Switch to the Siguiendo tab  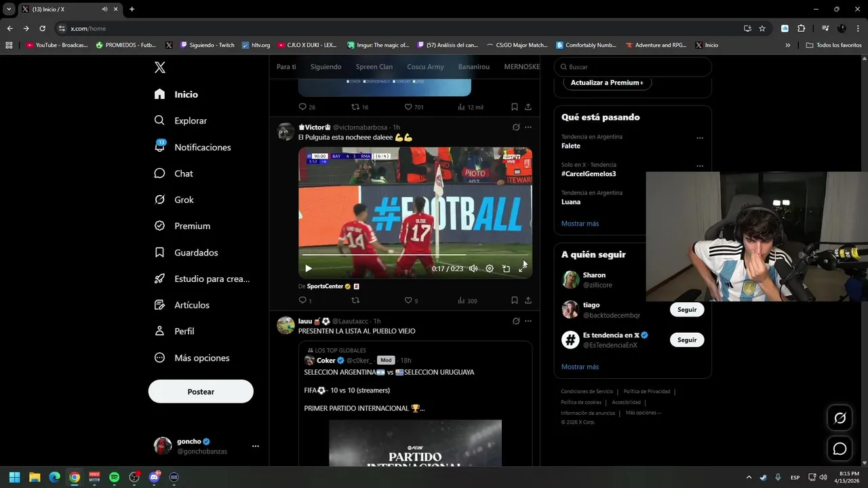point(325,67)
